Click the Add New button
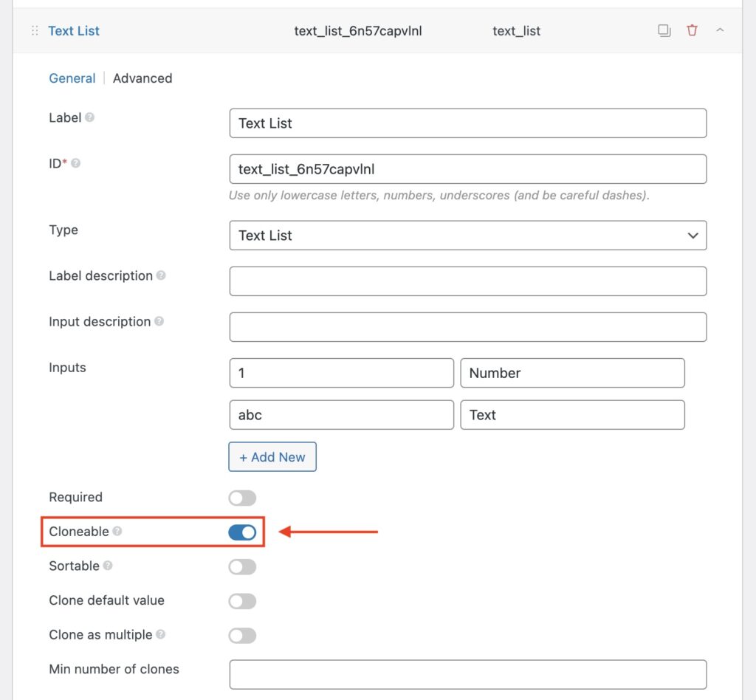 (x=272, y=456)
